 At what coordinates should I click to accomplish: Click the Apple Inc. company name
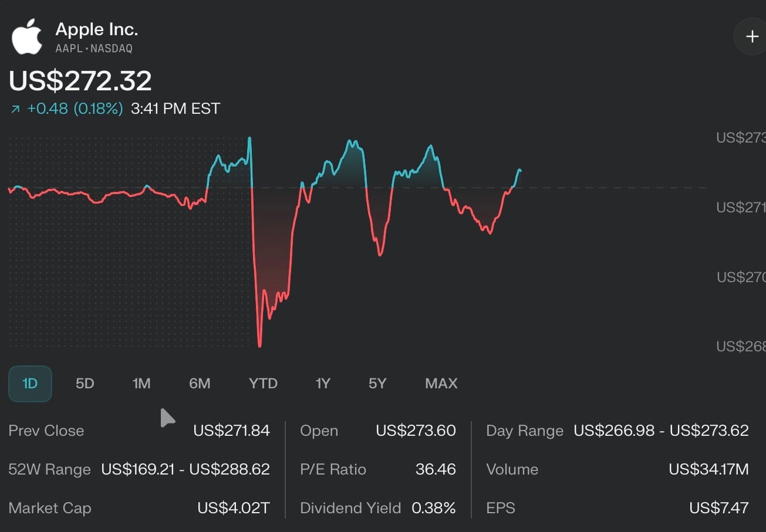tap(97, 29)
